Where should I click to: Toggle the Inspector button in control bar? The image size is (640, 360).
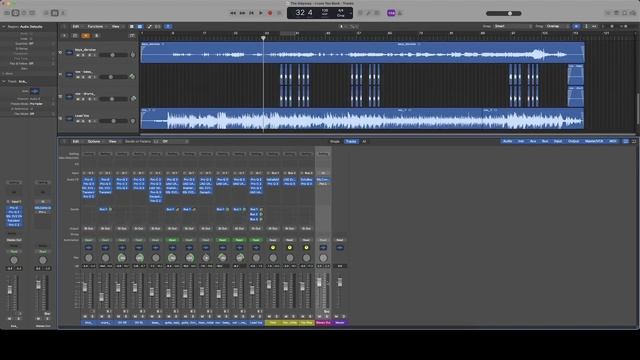(x=15, y=13)
